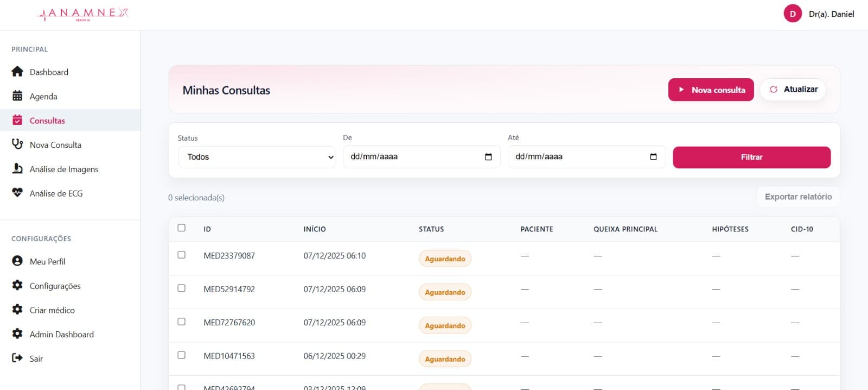Open Análise de Imagens page
Screen dimensions: 868x390
tap(71, 169)
